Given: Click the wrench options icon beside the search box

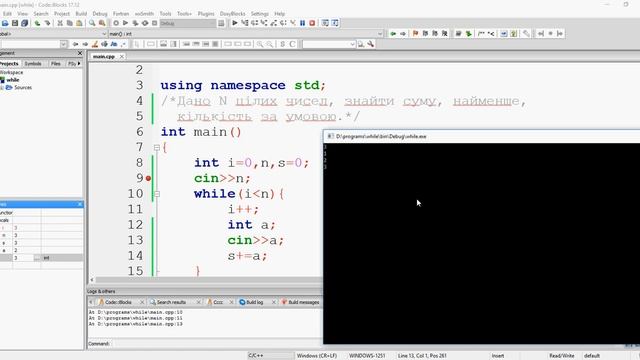Looking at the screenshot, I should (371, 44).
